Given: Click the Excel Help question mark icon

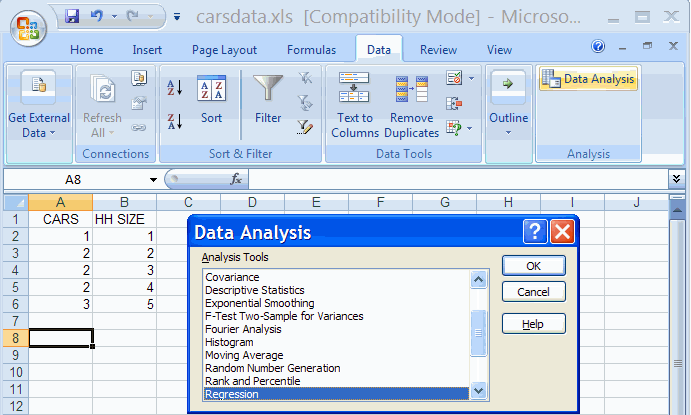Looking at the screenshot, I should coord(598,46).
